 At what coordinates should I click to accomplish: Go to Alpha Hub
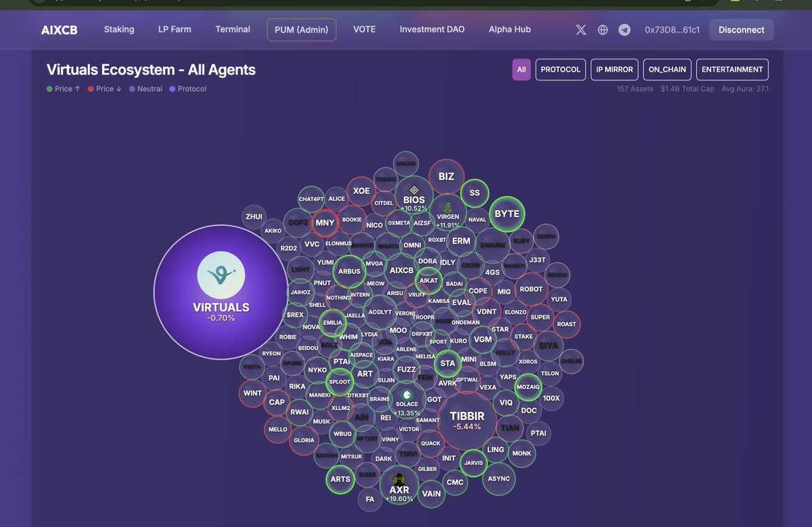pos(510,29)
